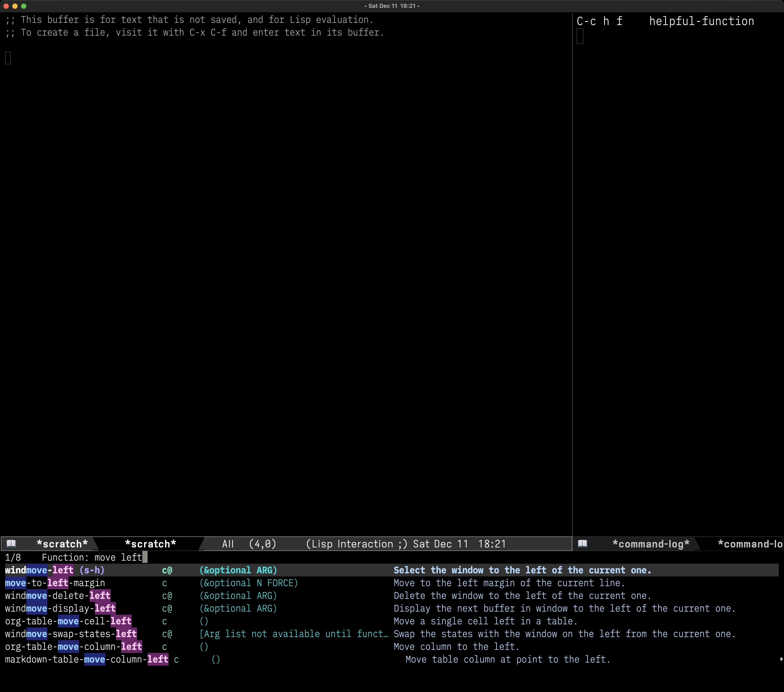This screenshot has width=784, height=692.
Task: Click 'Move column to the left.' description
Action: [x=456, y=647]
